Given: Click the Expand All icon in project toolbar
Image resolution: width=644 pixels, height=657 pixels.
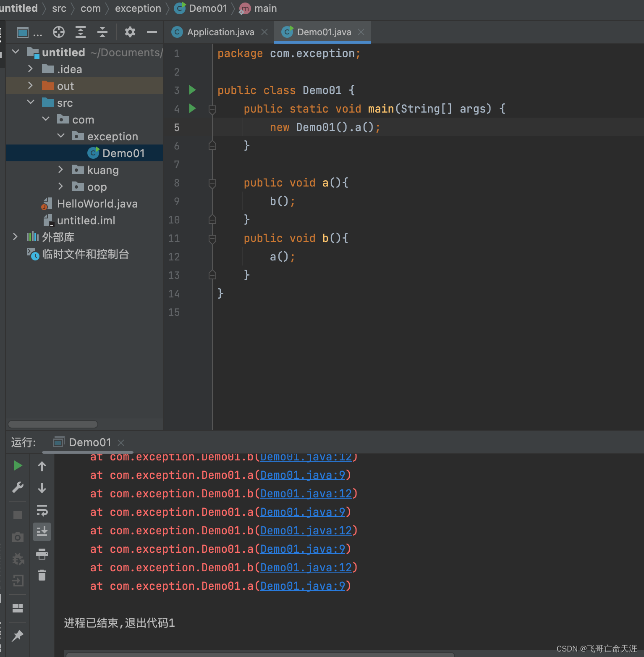Looking at the screenshot, I should point(81,32).
